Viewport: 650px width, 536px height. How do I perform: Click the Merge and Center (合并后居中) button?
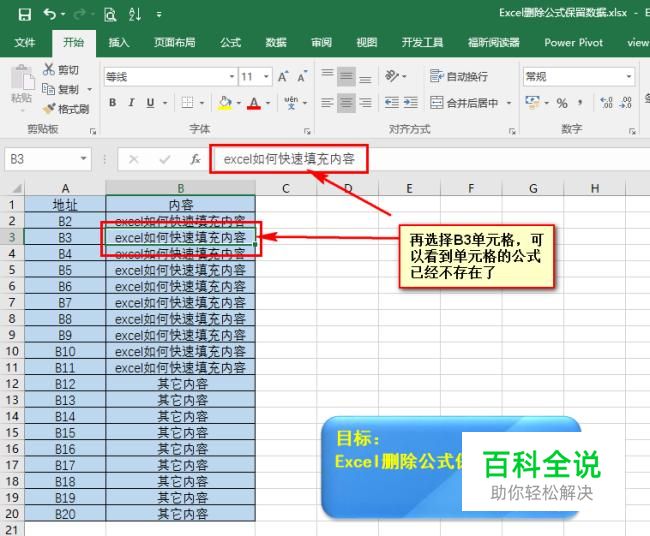464,102
